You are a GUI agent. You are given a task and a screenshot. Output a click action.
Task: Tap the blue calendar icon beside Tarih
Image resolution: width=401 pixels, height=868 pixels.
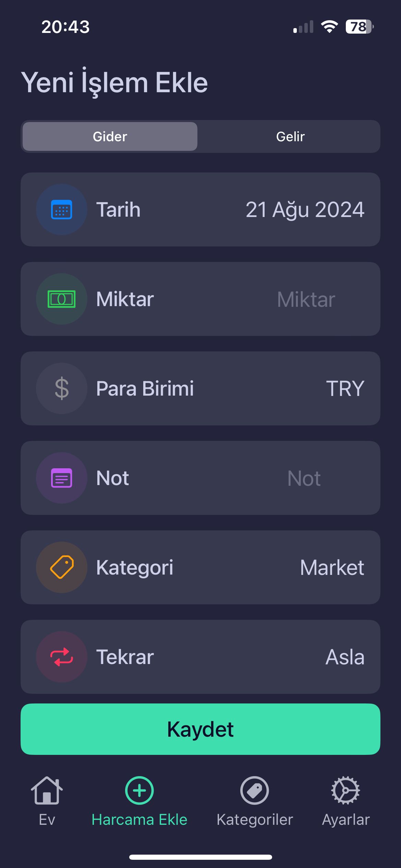62,209
